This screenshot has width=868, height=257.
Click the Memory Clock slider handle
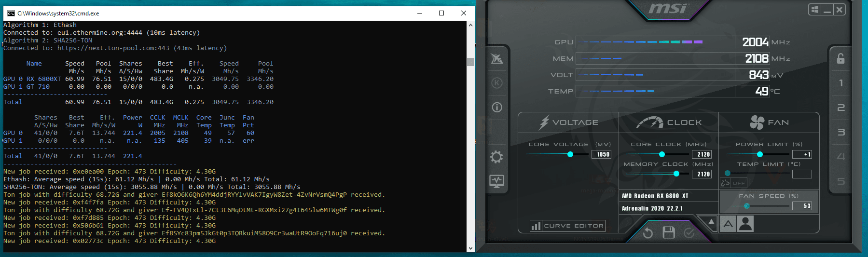coord(676,174)
